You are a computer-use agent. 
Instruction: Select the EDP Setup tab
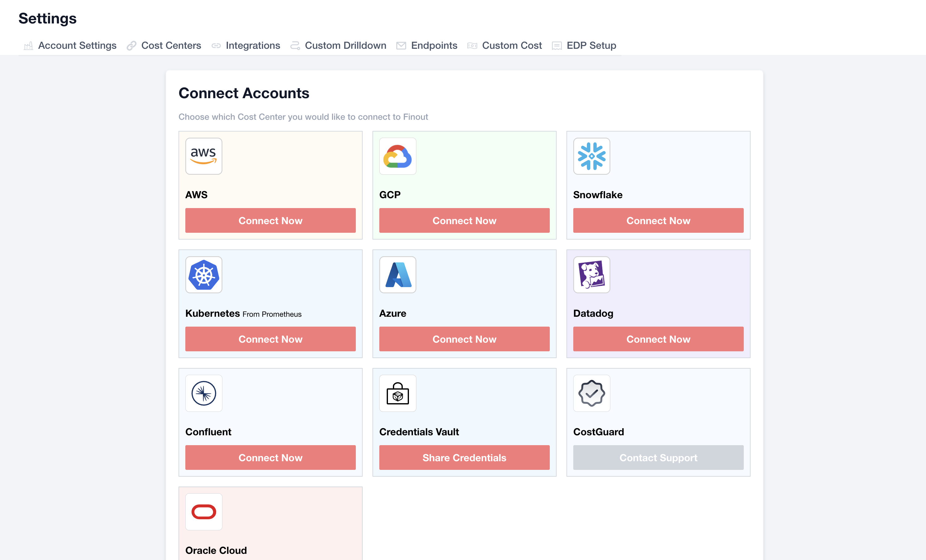(x=591, y=45)
